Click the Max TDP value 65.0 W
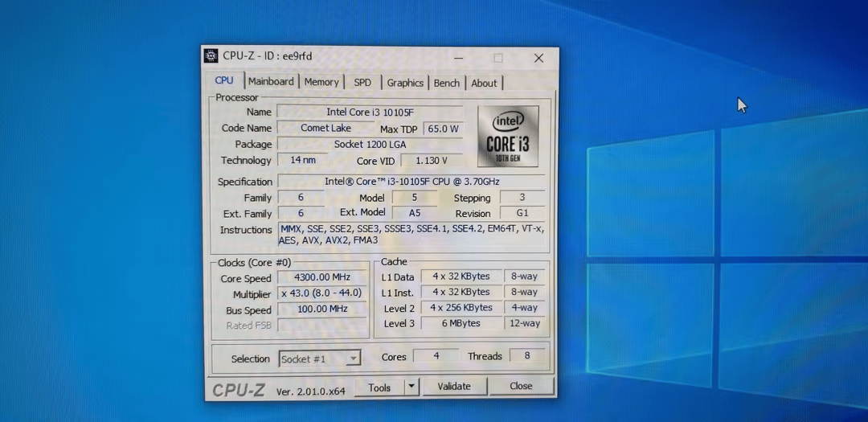The height and width of the screenshot is (422, 868). click(x=444, y=129)
